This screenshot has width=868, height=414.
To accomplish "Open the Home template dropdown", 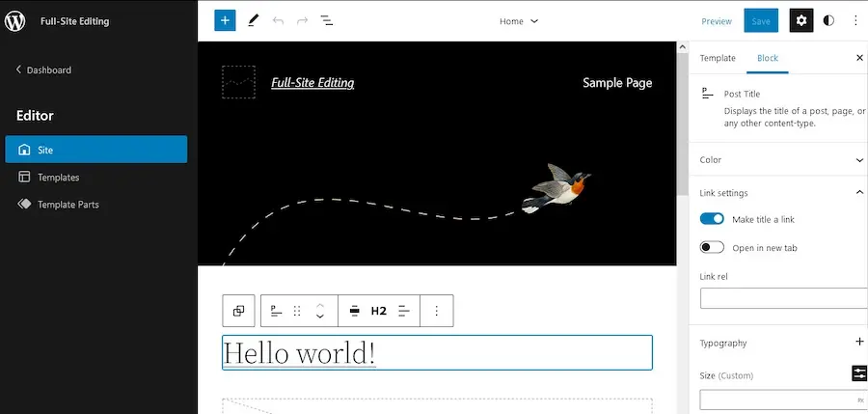I will click(519, 21).
